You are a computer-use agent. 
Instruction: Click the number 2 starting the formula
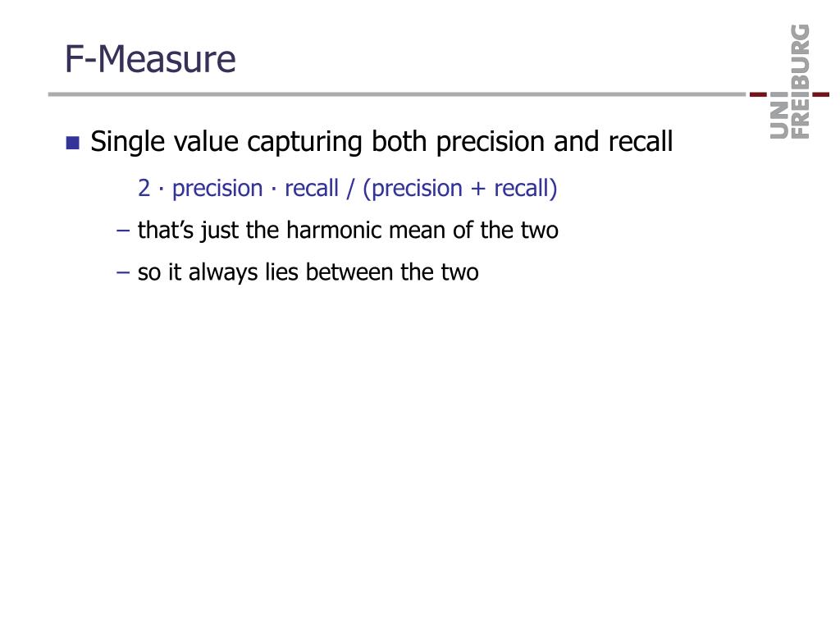[144, 189]
